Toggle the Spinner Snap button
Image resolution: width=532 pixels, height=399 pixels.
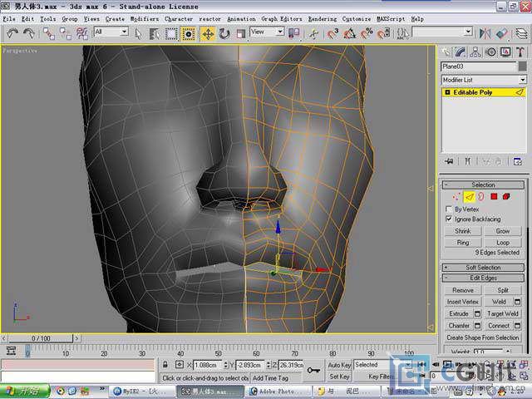383,33
